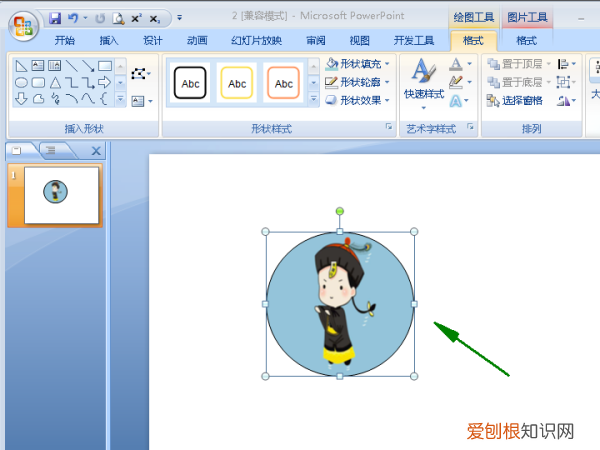The image size is (600, 450).
Task: Select the oval shape
Action: pos(21,82)
